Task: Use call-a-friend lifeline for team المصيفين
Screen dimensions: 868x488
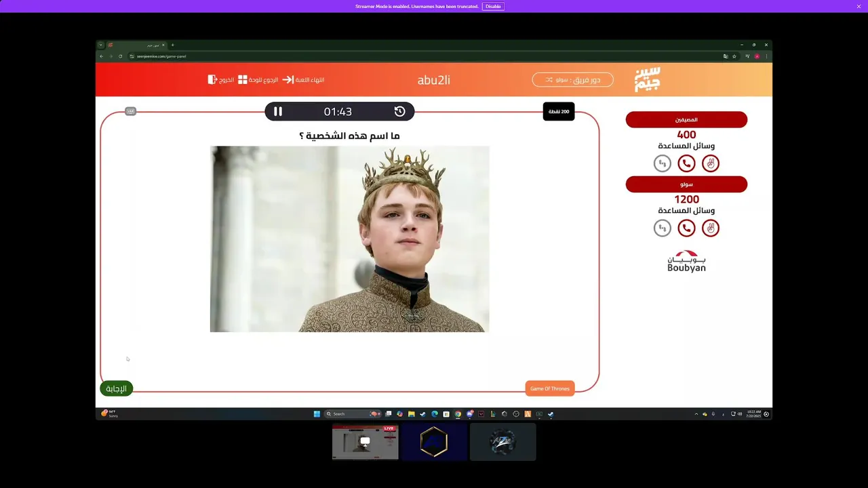Action: (686, 163)
